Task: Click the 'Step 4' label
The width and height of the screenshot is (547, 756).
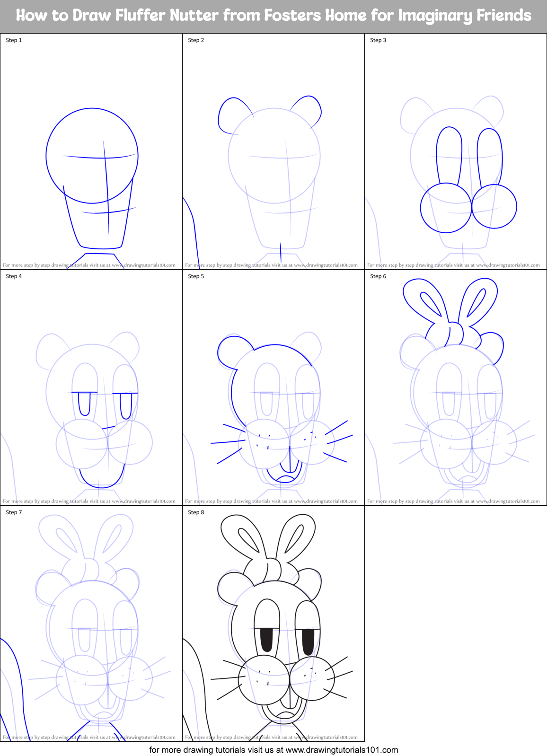Action: click(14, 276)
